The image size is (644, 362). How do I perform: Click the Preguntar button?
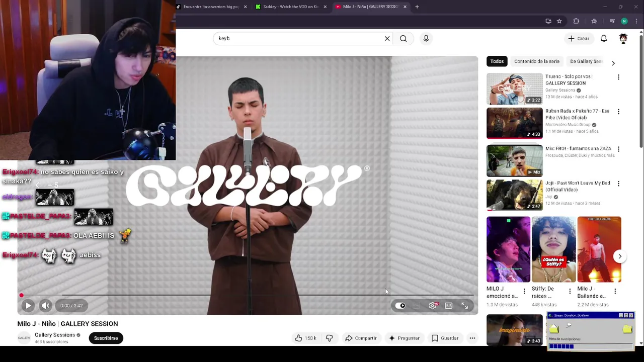[x=404, y=338]
